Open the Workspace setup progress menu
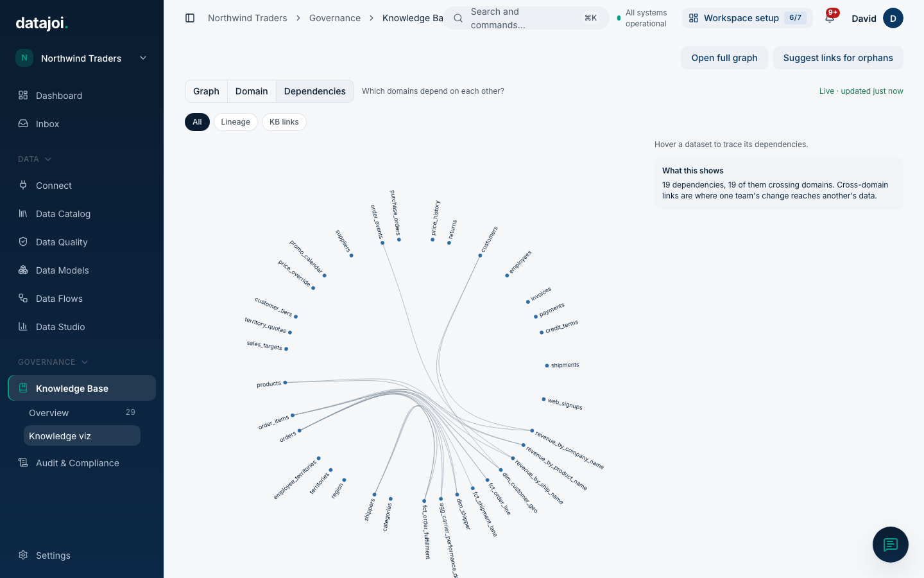The height and width of the screenshot is (578, 924). (x=748, y=18)
